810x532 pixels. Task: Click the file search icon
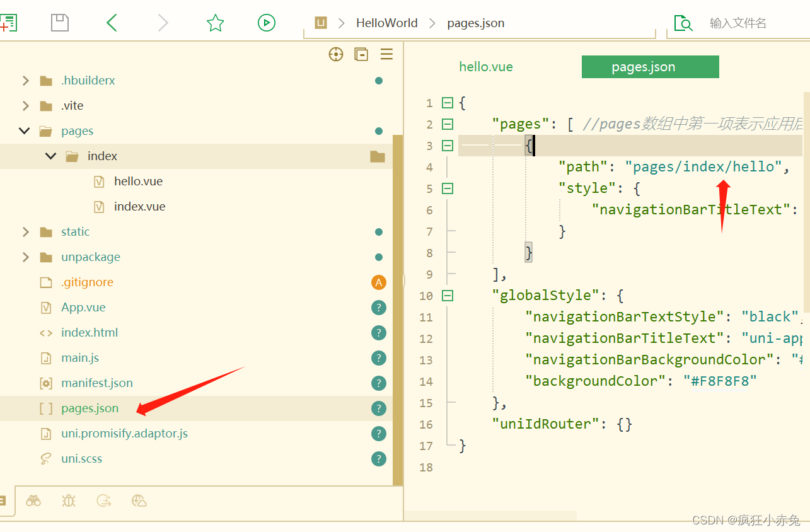click(683, 23)
